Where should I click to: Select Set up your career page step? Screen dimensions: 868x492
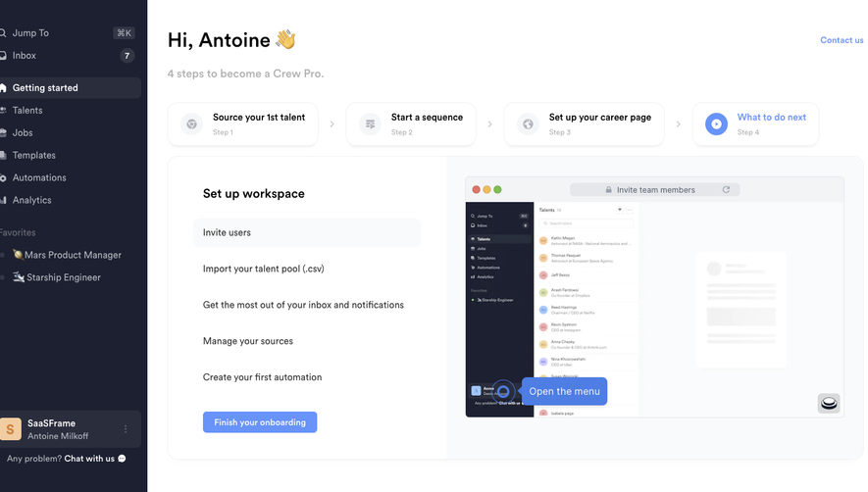click(584, 123)
